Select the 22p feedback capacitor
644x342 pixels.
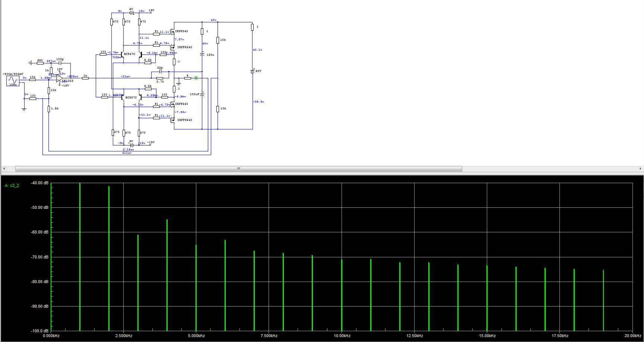(160, 71)
